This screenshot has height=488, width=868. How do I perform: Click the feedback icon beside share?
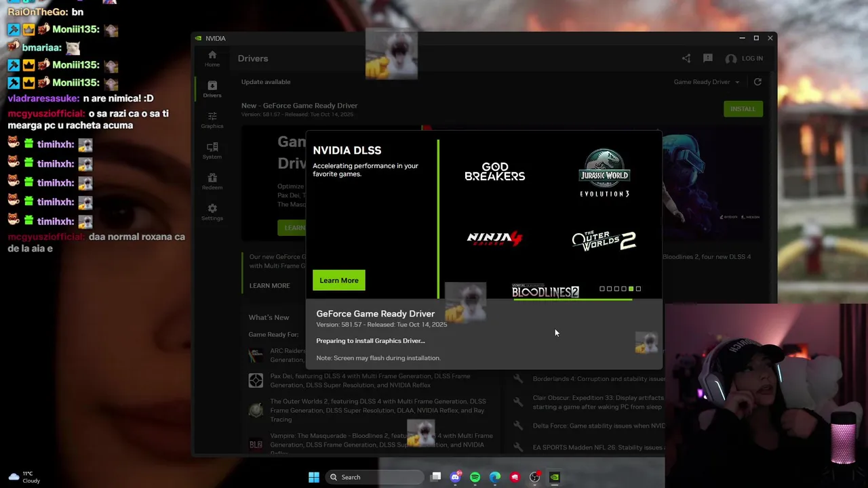tap(708, 58)
